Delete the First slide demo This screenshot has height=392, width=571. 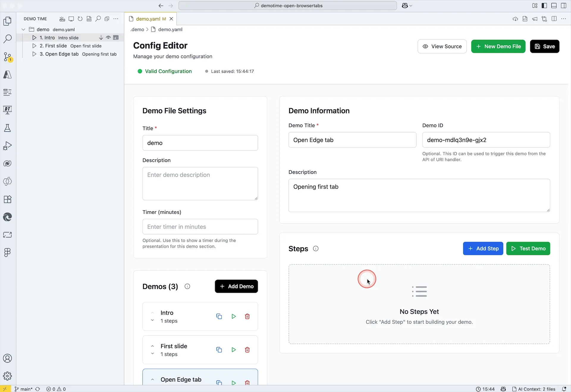coord(247,350)
